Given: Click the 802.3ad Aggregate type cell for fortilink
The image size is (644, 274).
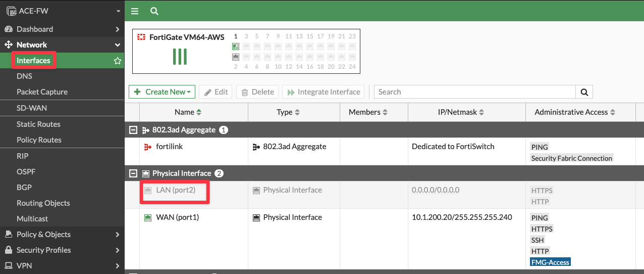Looking at the screenshot, I should [290, 147].
